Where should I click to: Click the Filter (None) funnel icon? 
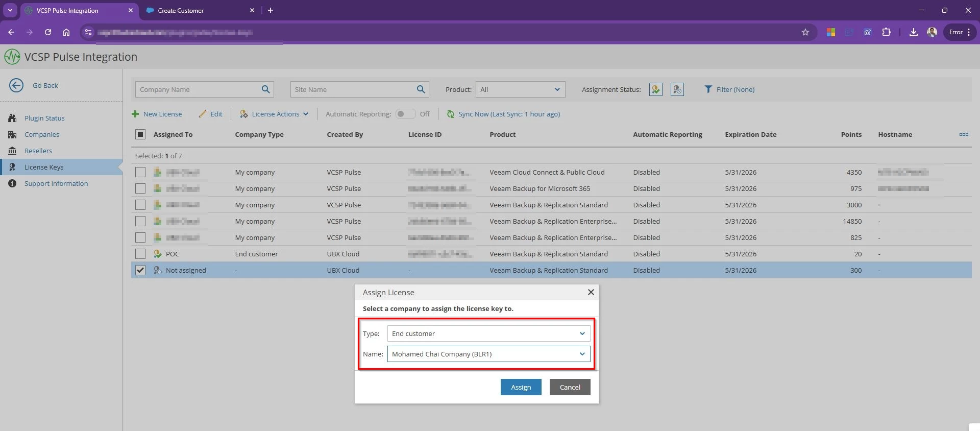click(x=708, y=89)
